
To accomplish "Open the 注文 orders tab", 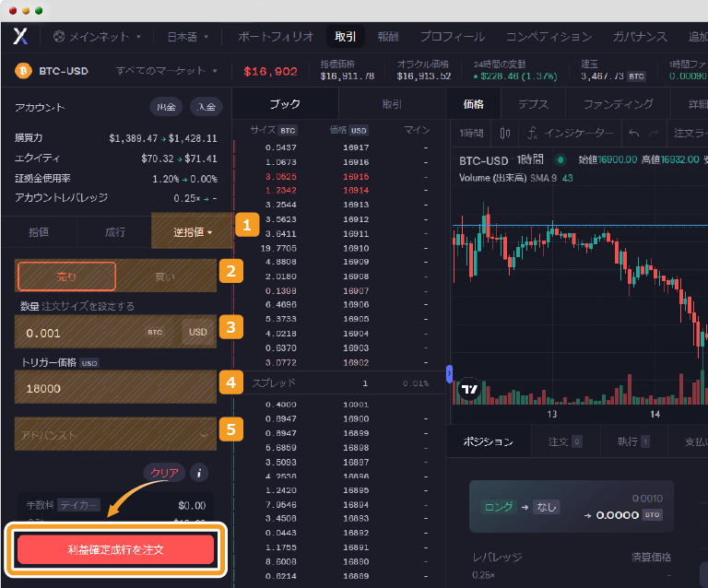I will [x=565, y=441].
